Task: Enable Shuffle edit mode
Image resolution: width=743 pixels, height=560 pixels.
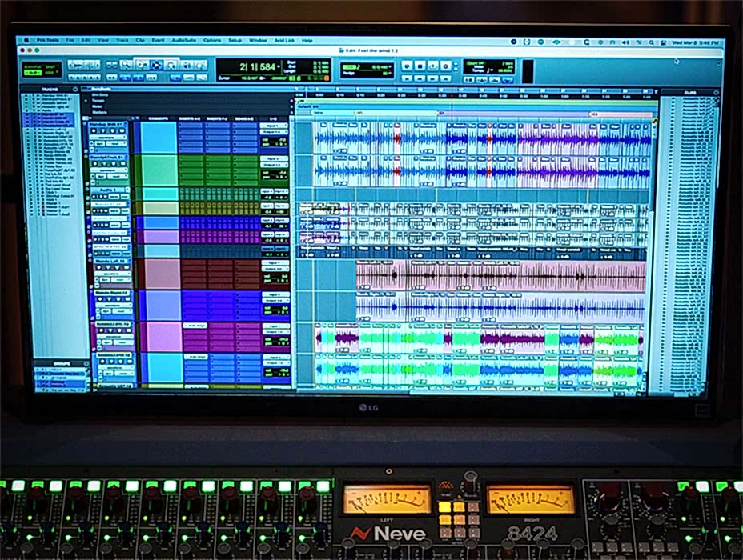Action: click(x=33, y=67)
